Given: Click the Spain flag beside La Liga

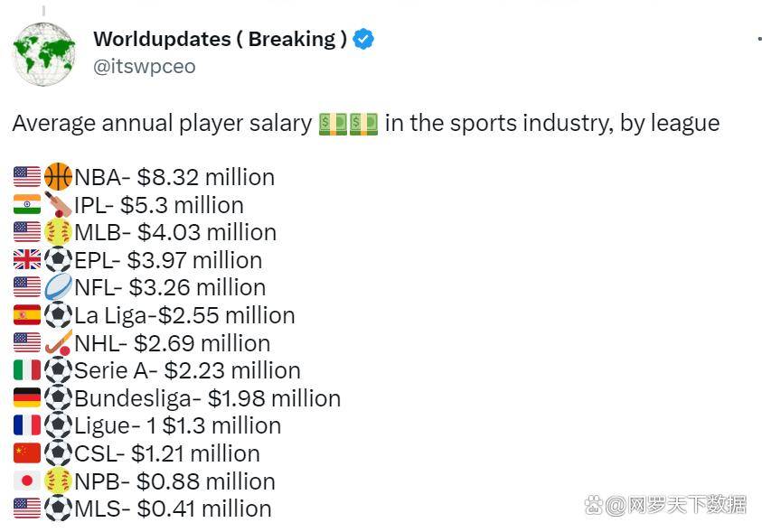Looking at the screenshot, I should pyautogui.click(x=27, y=314).
